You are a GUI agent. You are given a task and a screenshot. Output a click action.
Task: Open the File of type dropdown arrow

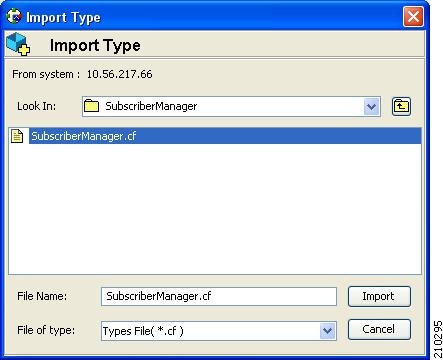[328, 331]
